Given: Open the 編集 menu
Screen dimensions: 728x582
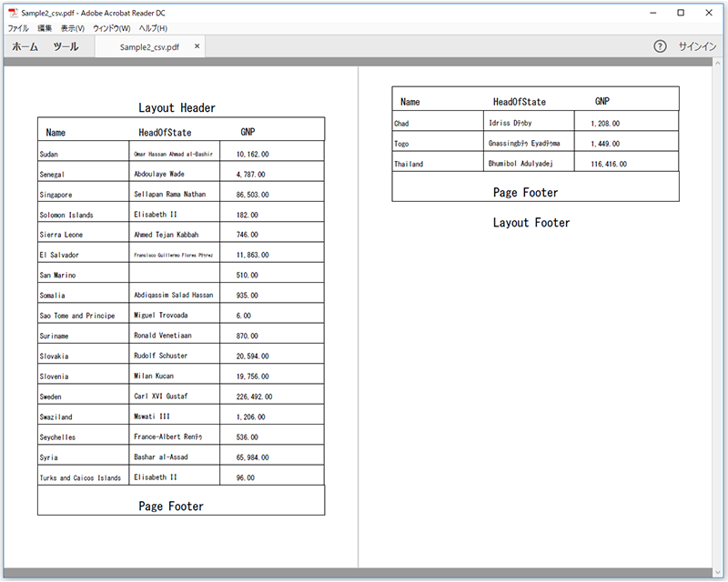Looking at the screenshot, I should tap(45, 29).
